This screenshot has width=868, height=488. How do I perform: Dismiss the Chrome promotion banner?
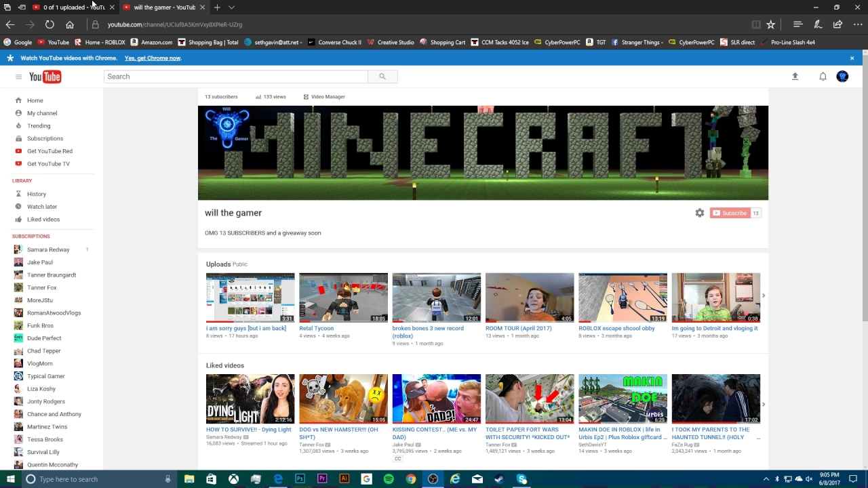coord(852,58)
